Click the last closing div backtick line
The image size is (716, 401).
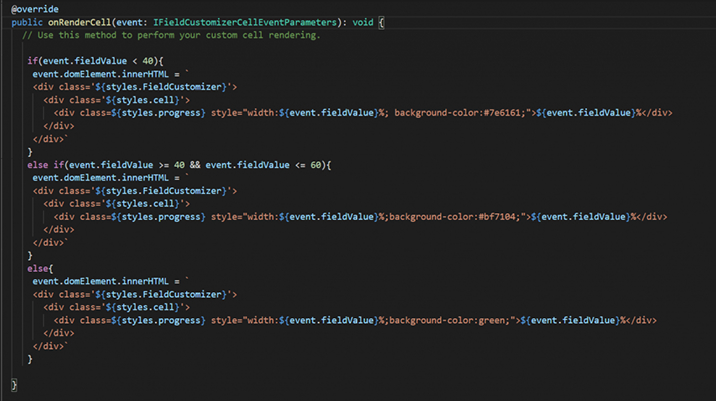click(50, 346)
